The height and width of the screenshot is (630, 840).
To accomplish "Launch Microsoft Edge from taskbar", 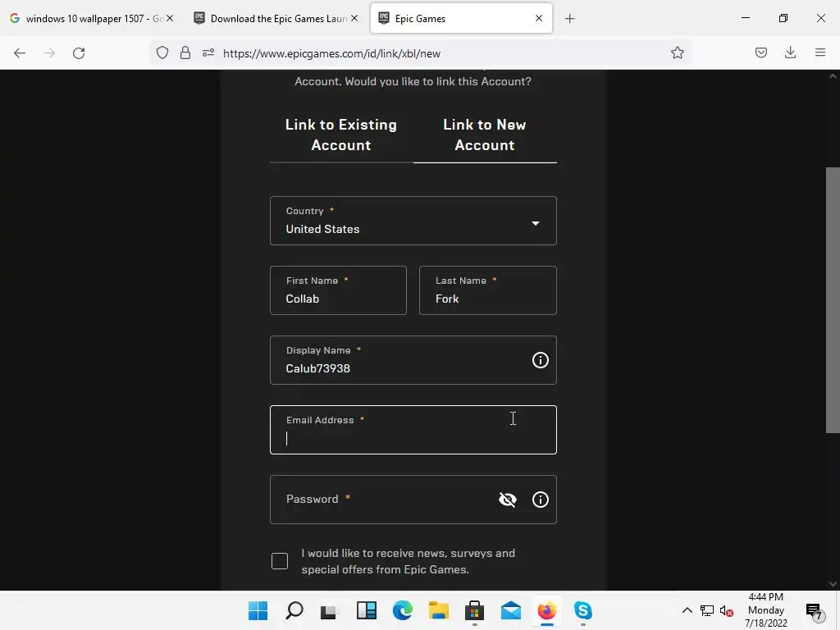I will coord(402,610).
